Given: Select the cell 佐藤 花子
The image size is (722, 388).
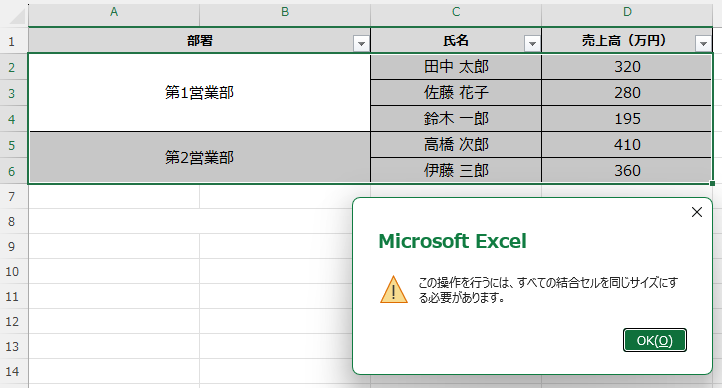Looking at the screenshot, I should click(456, 93).
